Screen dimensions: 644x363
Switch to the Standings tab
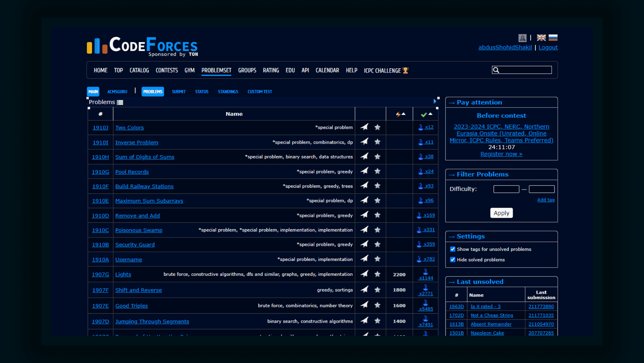coord(228,92)
